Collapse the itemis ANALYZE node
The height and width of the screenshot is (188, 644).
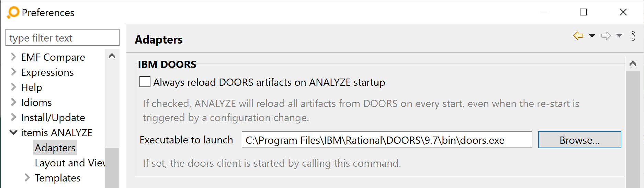(x=13, y=132)
